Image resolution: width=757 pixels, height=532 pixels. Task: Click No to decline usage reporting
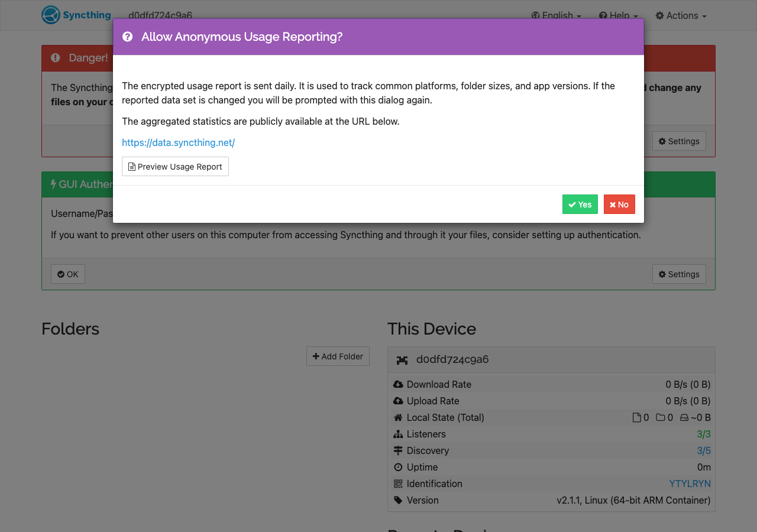tap(619, 204)
